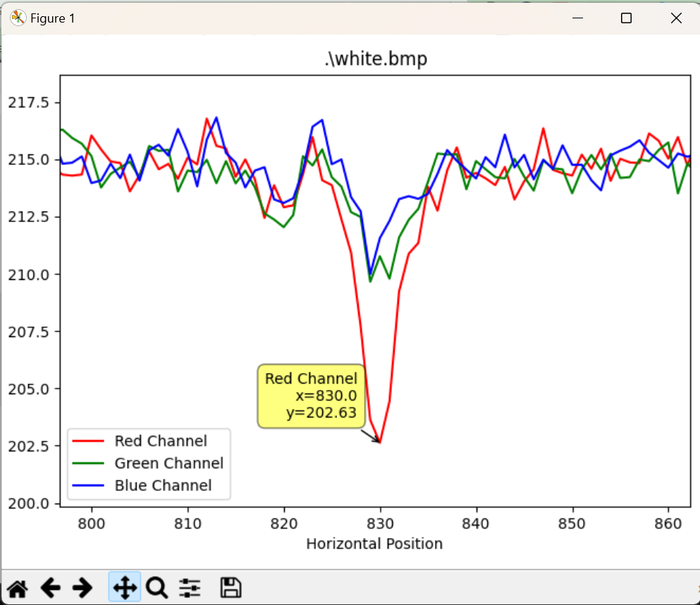The image size is (700, 605).
Task: Close the Figure 1 window
Action: tap(676, 18)
